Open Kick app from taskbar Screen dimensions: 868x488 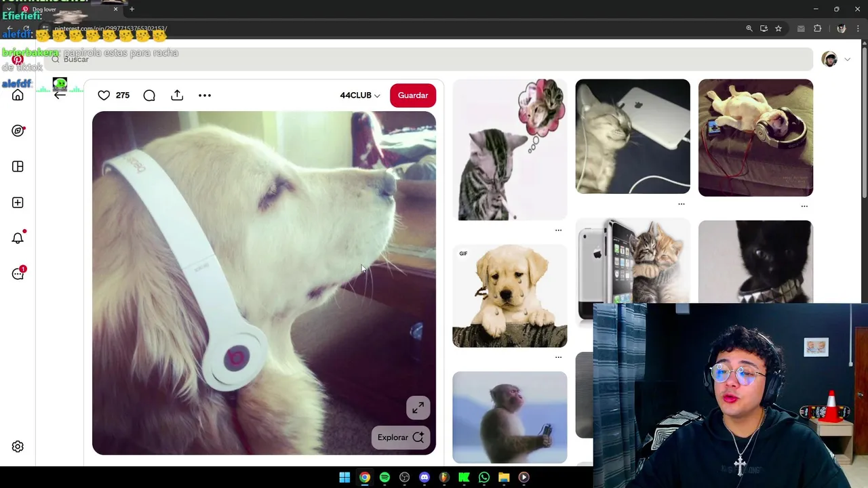(x=464, y=477)
